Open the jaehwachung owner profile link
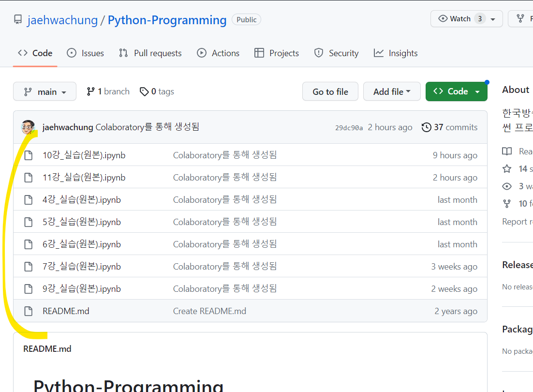 coord(62,20)
